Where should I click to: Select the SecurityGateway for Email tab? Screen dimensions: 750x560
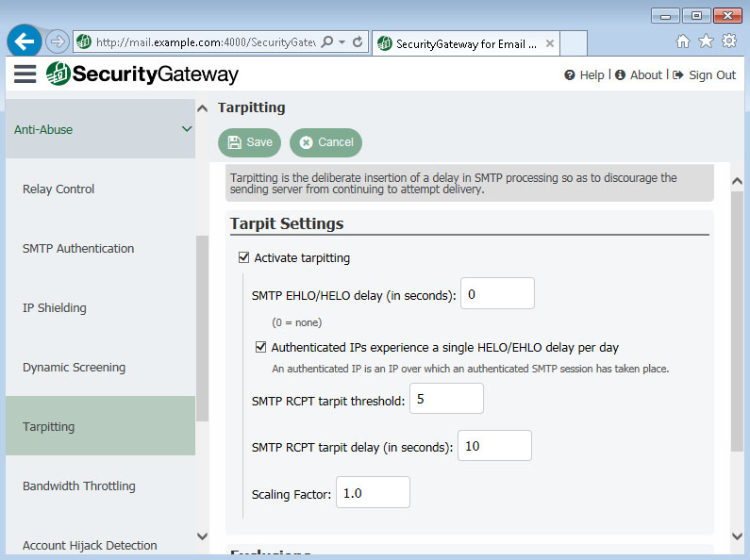[466, 43]
